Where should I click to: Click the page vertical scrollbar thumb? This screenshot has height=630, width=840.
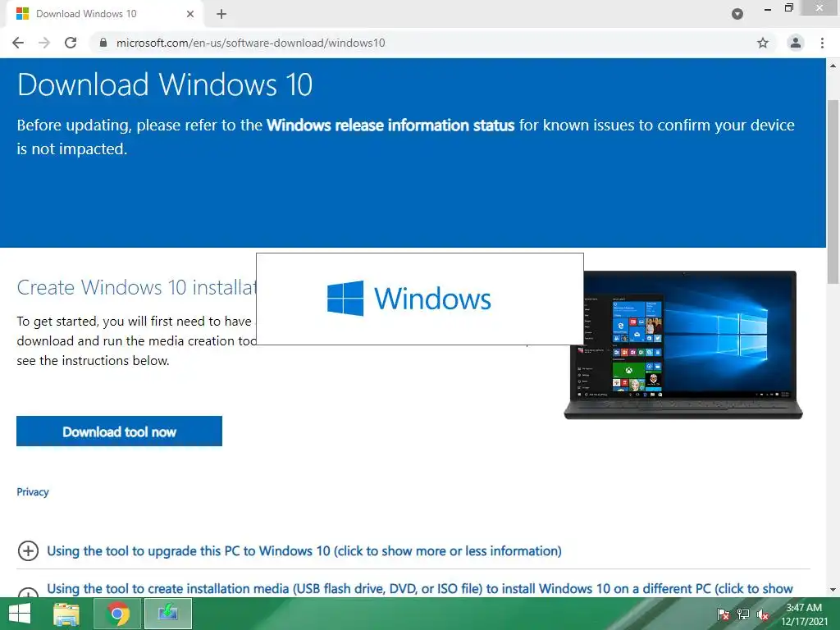833,191
